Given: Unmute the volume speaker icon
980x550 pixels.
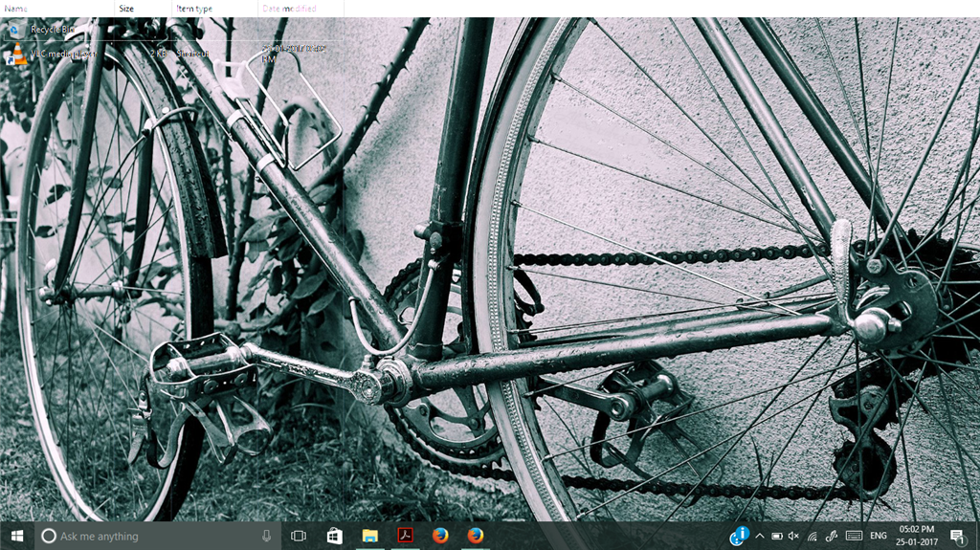Looking at the screenshot, I should coord(793,537).
